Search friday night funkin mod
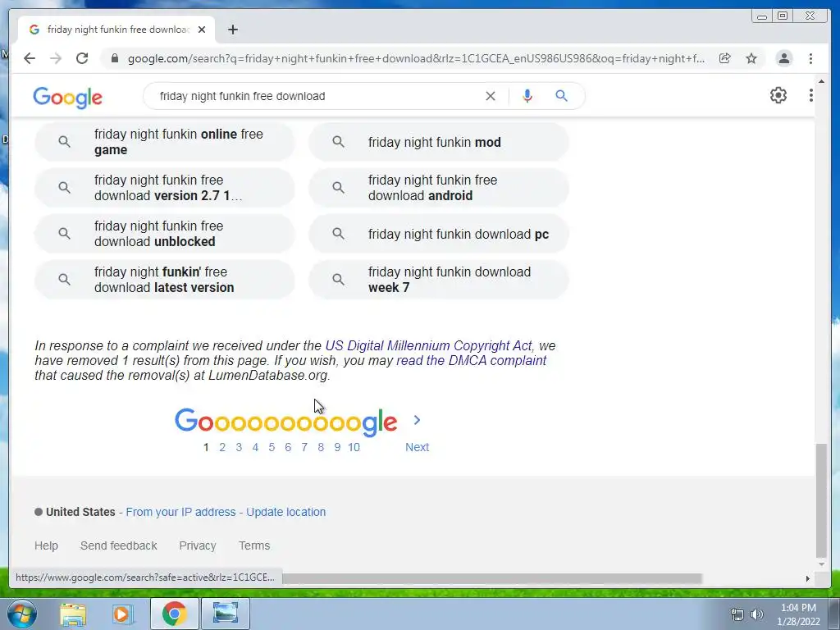The width and height of the screenshot is (840, 630). coord(438,142)
